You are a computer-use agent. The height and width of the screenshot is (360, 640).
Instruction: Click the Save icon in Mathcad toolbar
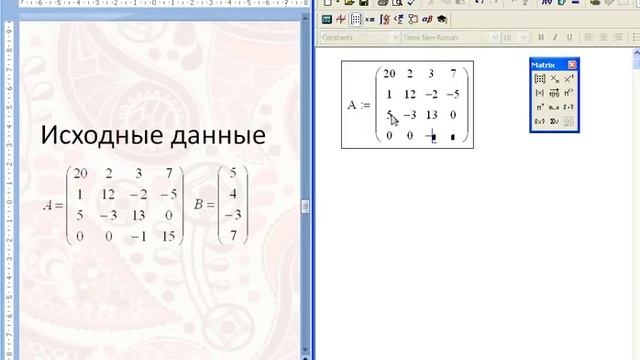pyautogui.click(x=364, y=3)
